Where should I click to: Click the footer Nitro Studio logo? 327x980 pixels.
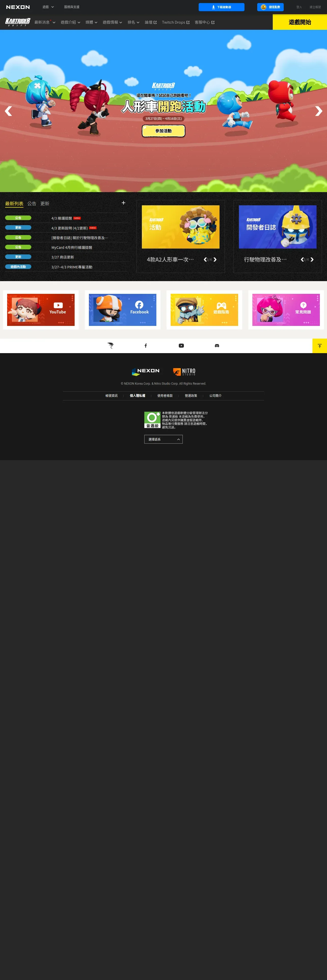184,372
